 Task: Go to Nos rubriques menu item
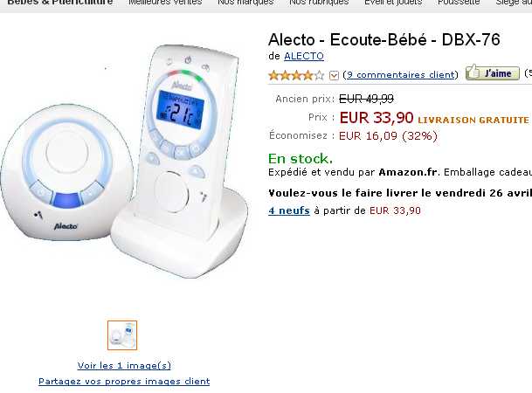pyautogui.click(x=319, y=3)
